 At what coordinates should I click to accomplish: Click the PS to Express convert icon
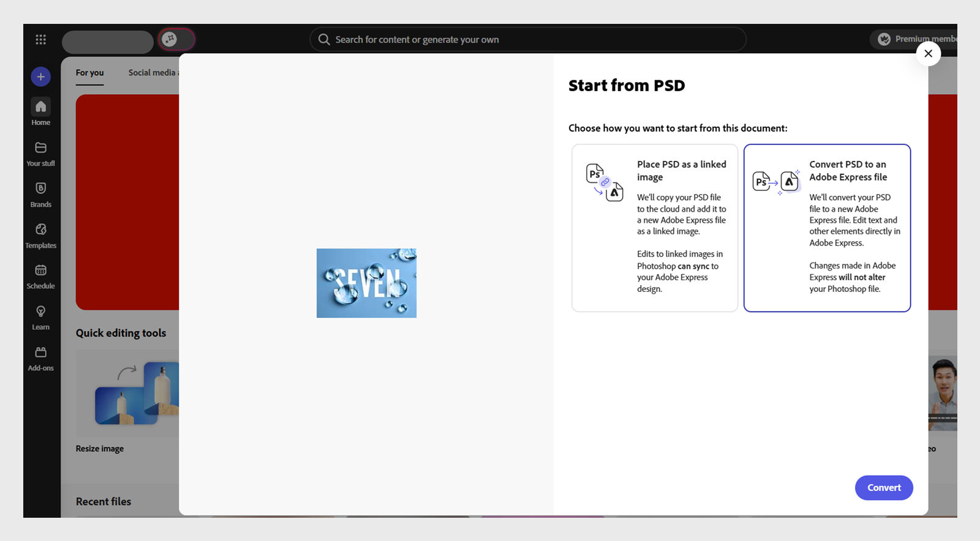(x=777, y=182)
